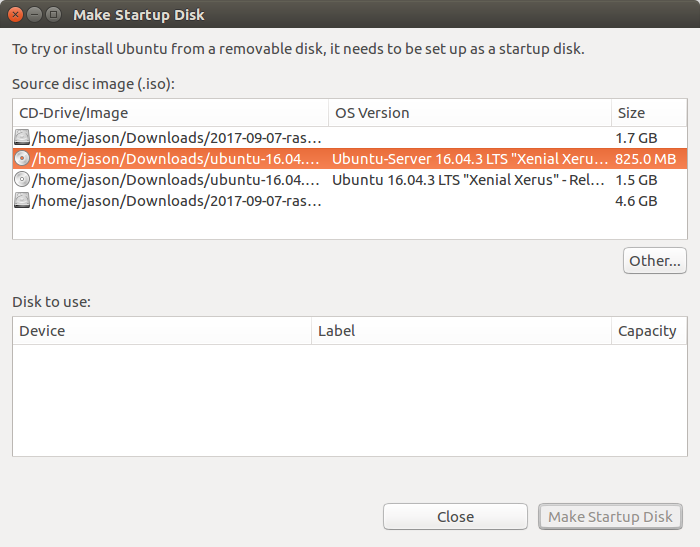700x547 pixels.
Task: Select the Ubuntu 16.04.3 LTS desktop image row
Action: point(350,180)
